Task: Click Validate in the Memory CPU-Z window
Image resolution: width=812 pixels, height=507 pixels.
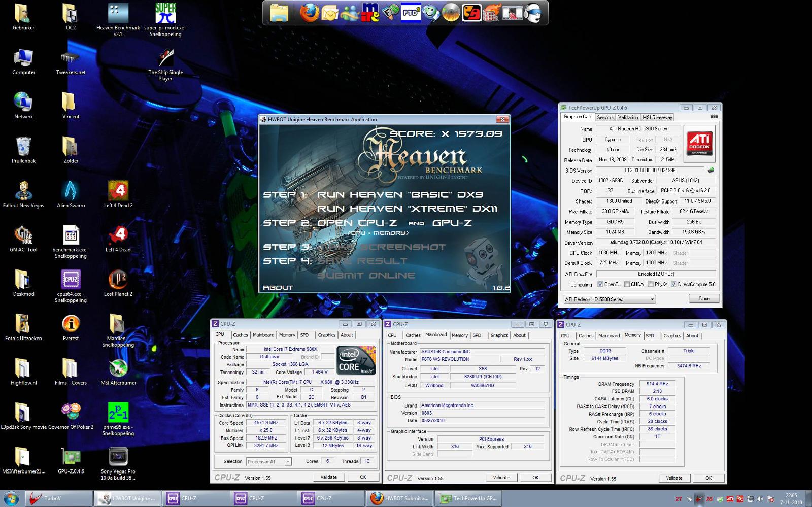Action: point(674,478)
